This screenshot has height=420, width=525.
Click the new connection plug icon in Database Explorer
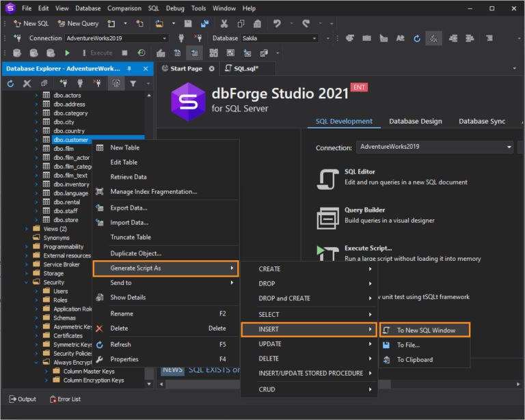coord(63,83)
